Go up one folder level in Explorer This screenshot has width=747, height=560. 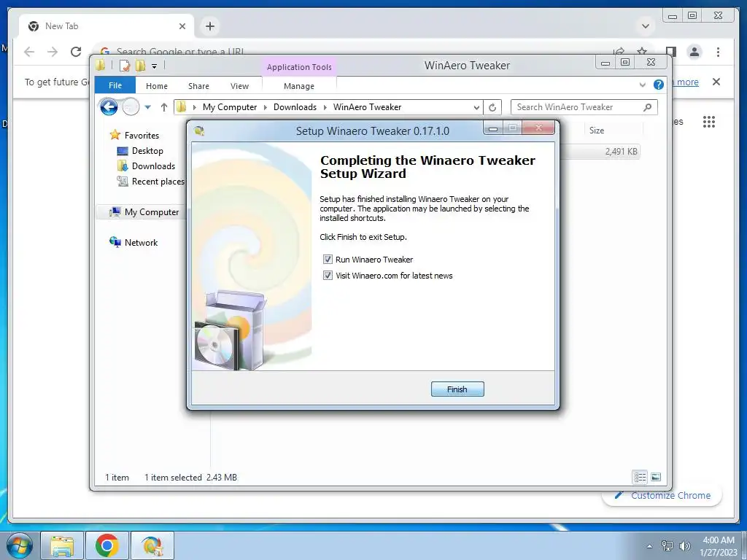164,107
